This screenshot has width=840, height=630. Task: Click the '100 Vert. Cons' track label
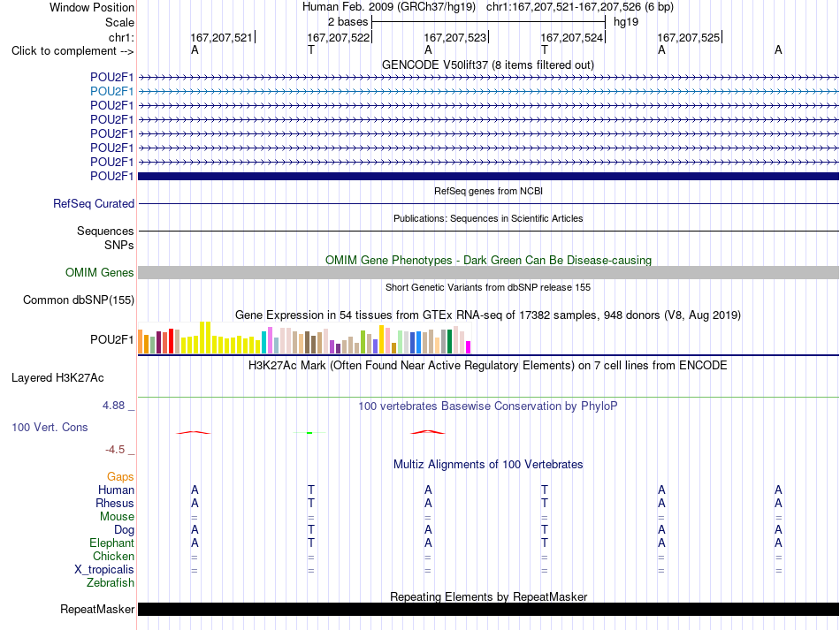pos(50,427)
